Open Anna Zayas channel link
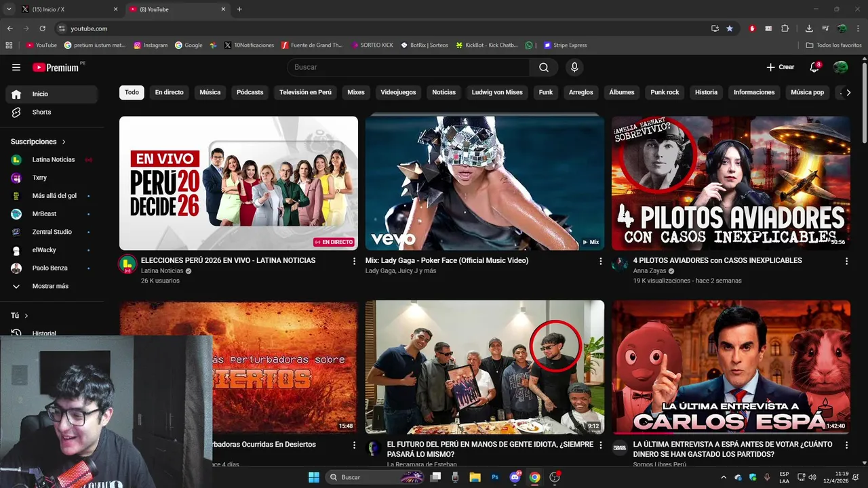The width and height of the screenshot is (868, 488). point(650,271)
